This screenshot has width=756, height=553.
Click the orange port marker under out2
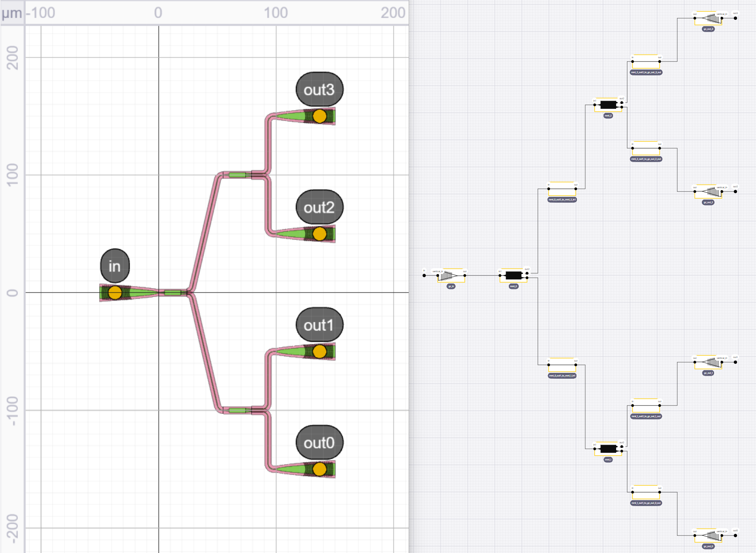tap(319, 234)
